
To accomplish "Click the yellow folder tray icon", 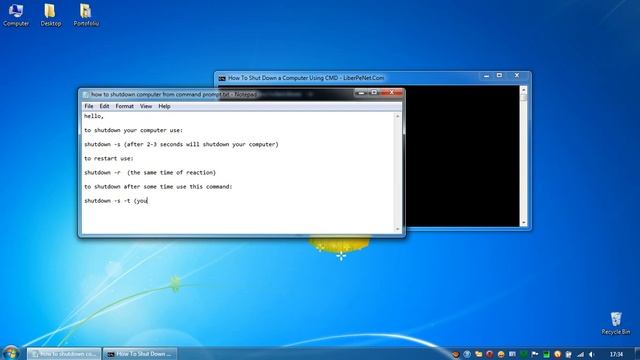I will click(x=478, y=354).
